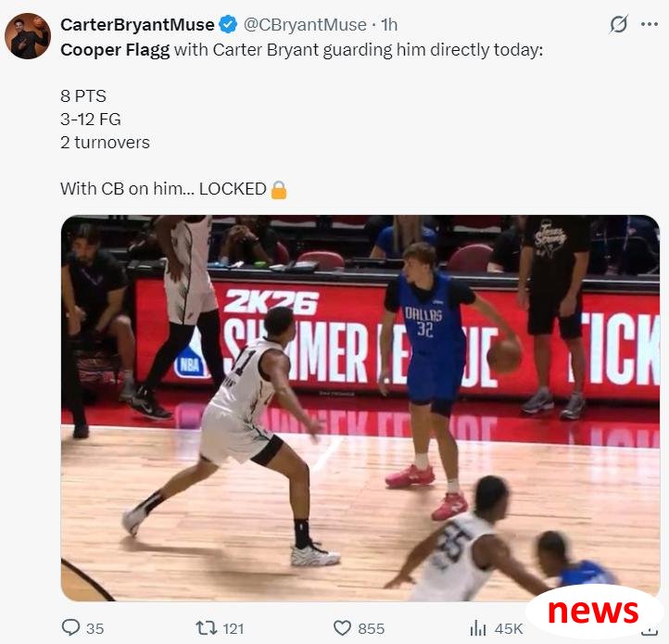The height and width of the screenshot is (644, 669).
Task: Open the Grok slashed-circle icon
Action: [x=618, y=24]
